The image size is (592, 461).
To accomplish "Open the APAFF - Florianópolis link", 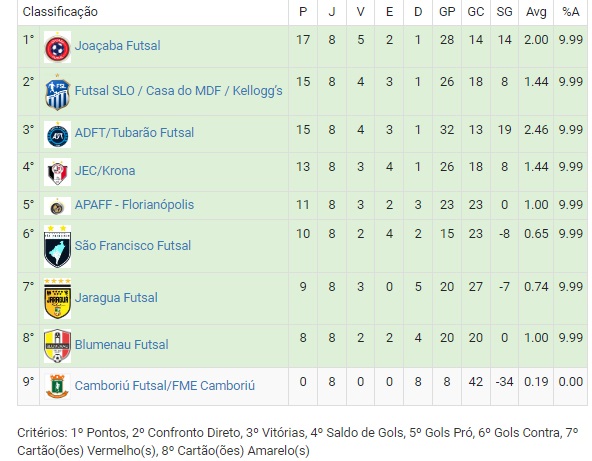I will pos(134,205).
